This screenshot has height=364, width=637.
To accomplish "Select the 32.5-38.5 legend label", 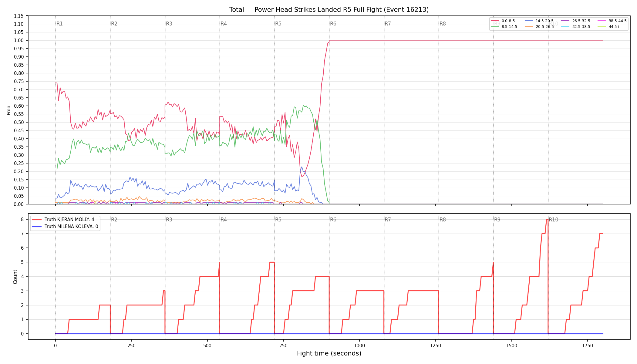I will [581, 27].
